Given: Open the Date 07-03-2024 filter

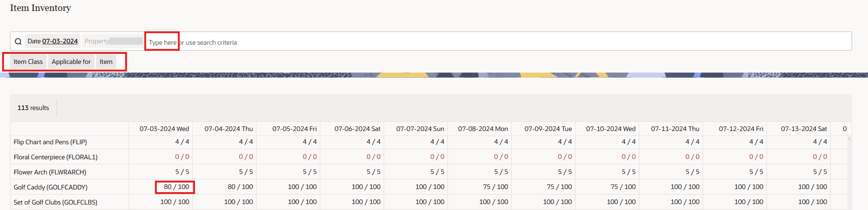Looking at the screenshot, I should pos(52,41).
